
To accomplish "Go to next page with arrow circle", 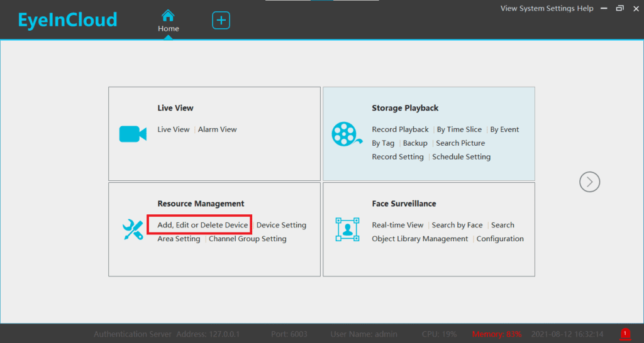I will tap(589, 182).
